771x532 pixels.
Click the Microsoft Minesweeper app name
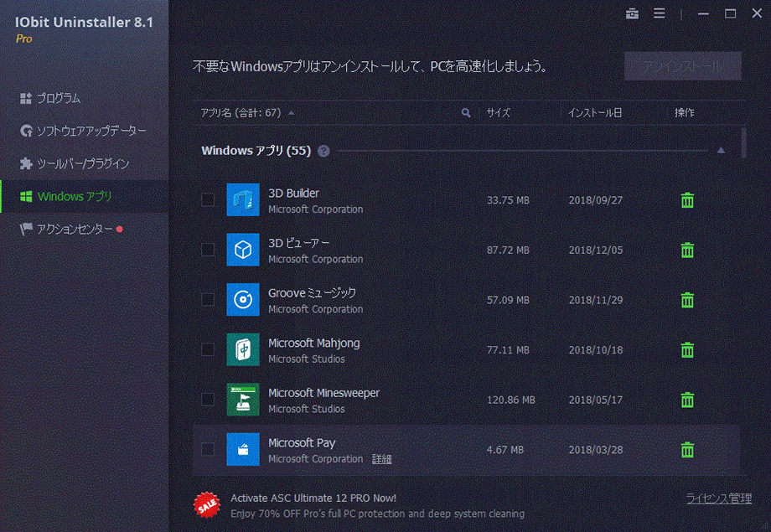click(x=323, y=393)
